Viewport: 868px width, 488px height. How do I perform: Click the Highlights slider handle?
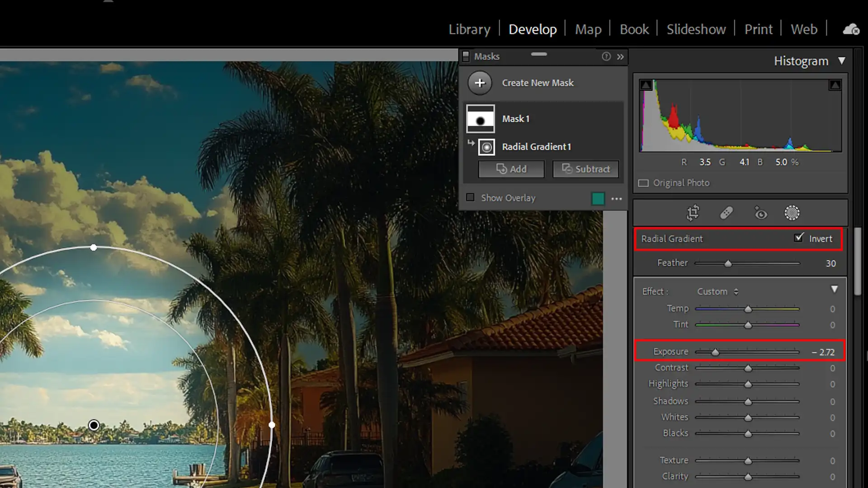click(x=748, y=384)
